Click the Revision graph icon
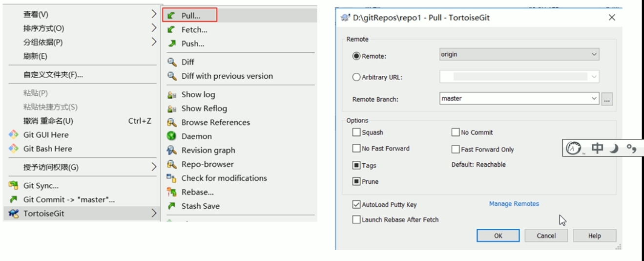Image resolution: width=644 pixels, height=261 pixels. tap(171, 150)
